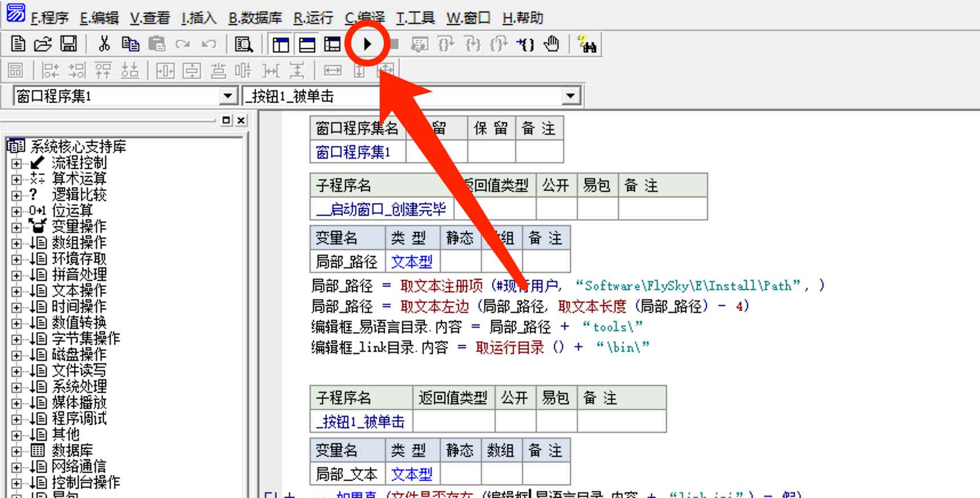Open the V.查看 menu
The width and height of the screenshot is (980, 498).
(150, 18)
